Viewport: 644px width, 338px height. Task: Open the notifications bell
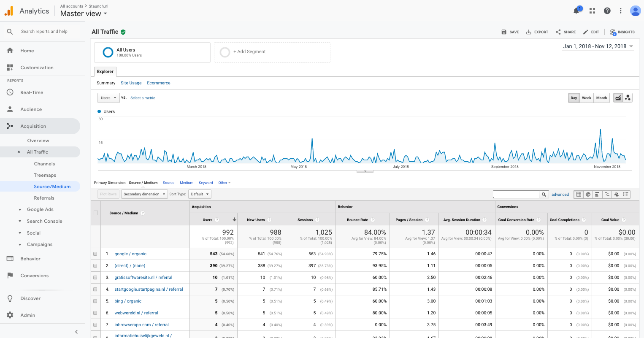click(x=576, y=11)
